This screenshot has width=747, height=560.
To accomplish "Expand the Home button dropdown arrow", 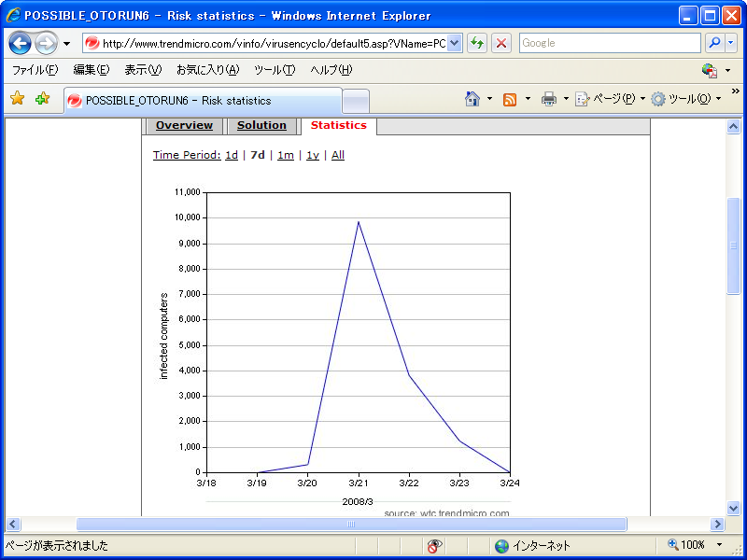I will [489, 99].
